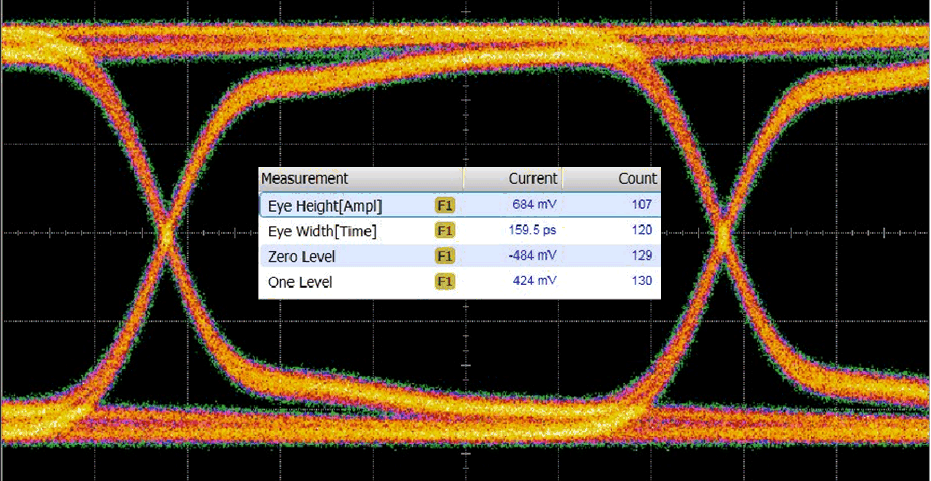The width and height of the screenshot is (931, 481).
Task: Select the -484 mV zero level value
Action: (532, 257)
